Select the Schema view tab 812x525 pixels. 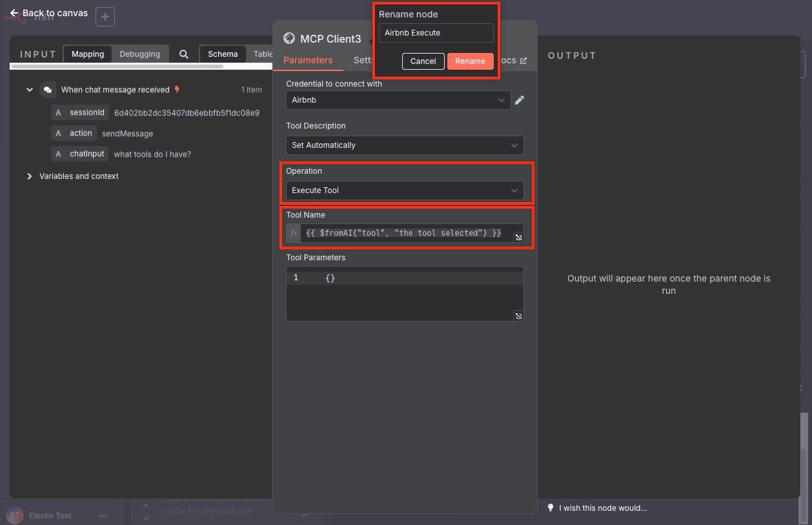(x=223, y=54)
